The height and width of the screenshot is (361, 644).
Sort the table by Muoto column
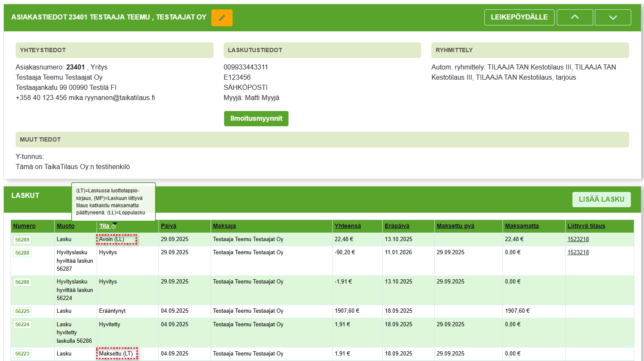coord(66,226)
